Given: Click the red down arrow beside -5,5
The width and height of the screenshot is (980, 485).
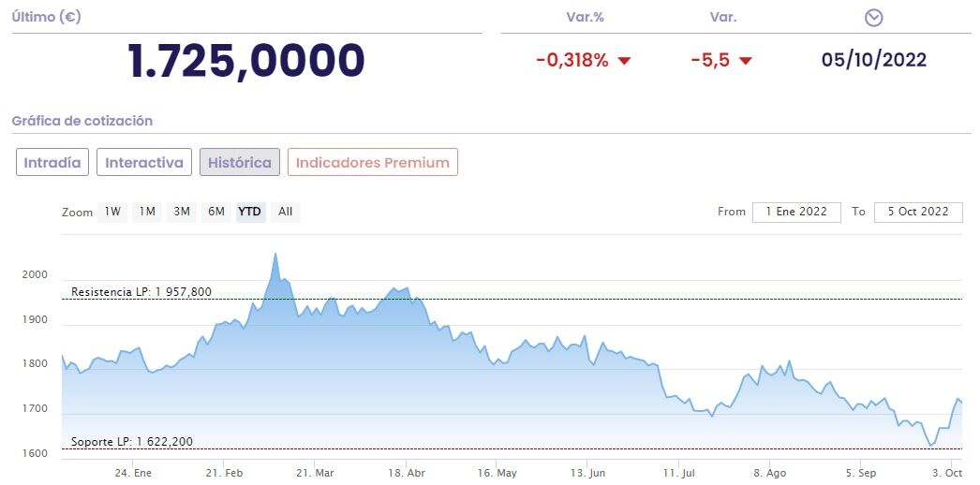Looking at the screenshot, I should pos(746,61).
